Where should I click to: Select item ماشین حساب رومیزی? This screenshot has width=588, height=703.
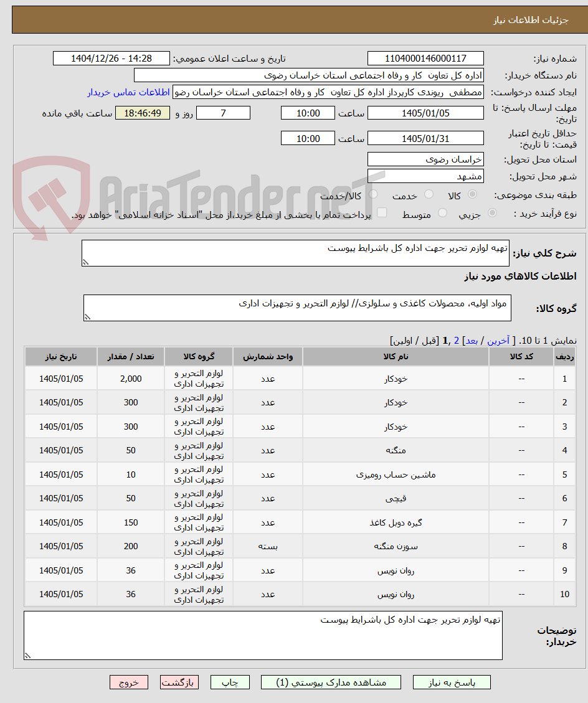point(396,474)
